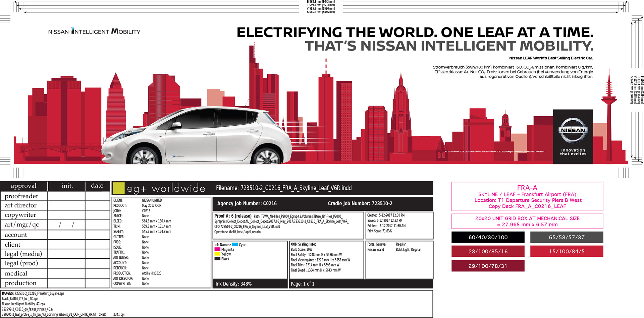Click the 'proofreader' approval row label
Viewport: 644px width, 318px height.
coord(21,196)
